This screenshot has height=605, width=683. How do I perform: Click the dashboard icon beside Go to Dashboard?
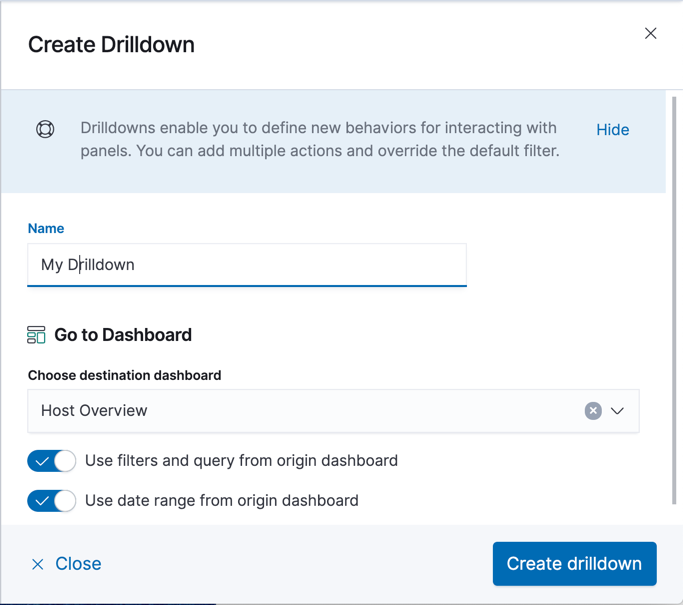tap(36, 335)
